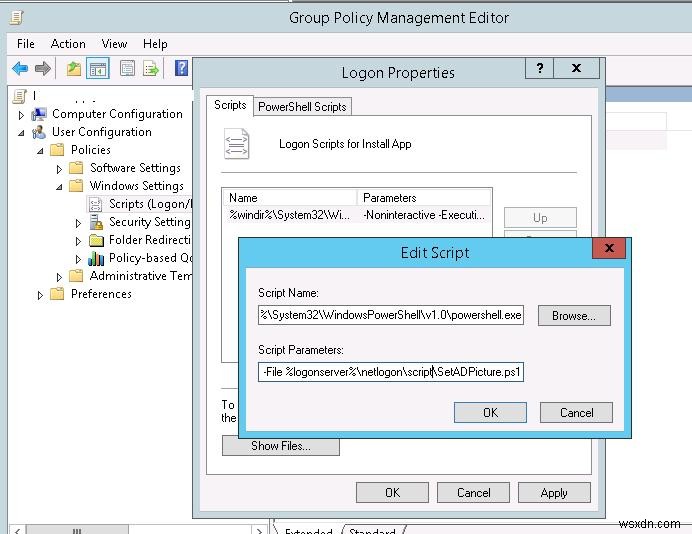692x534 pixels.
Task: Click the Forward arrow toolbar icon
Action: click(43, 68)
